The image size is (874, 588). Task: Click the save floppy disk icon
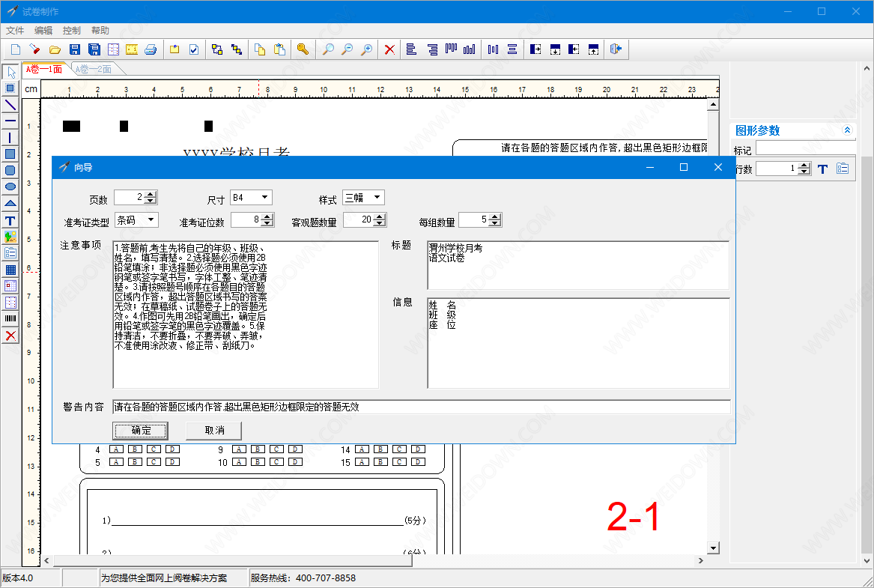75,49
